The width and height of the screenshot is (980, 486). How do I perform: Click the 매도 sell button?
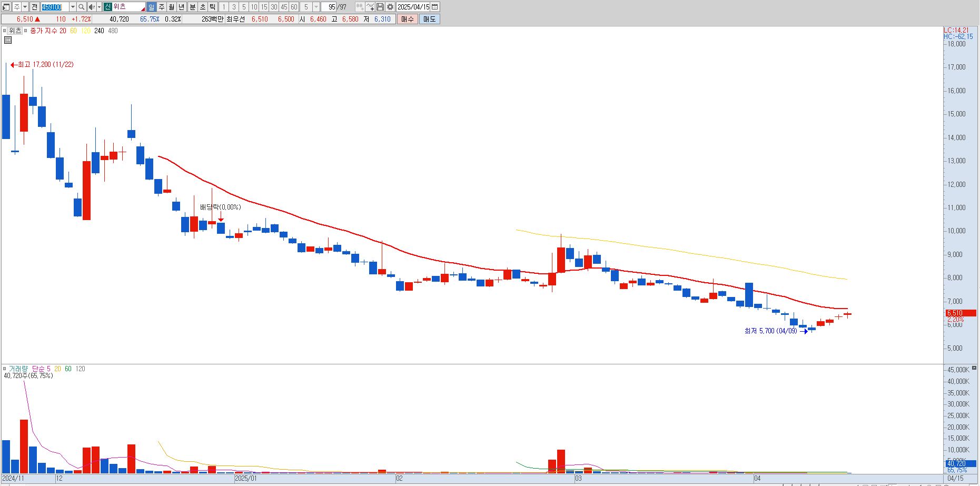[x=430, y=19]
